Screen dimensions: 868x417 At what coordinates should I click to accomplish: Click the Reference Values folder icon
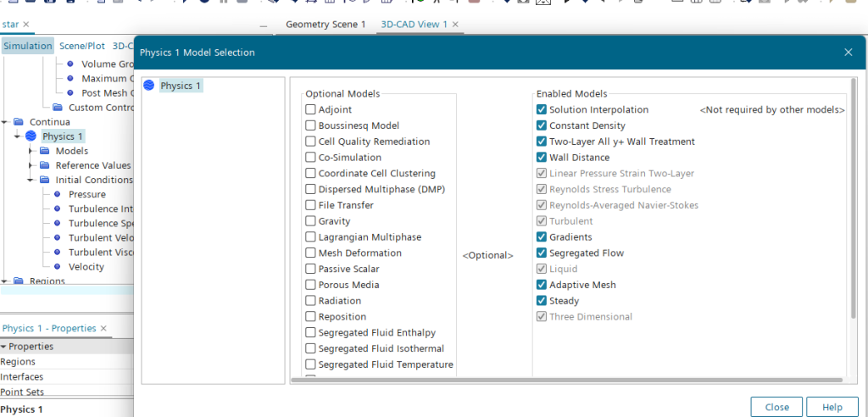point(44,165)
